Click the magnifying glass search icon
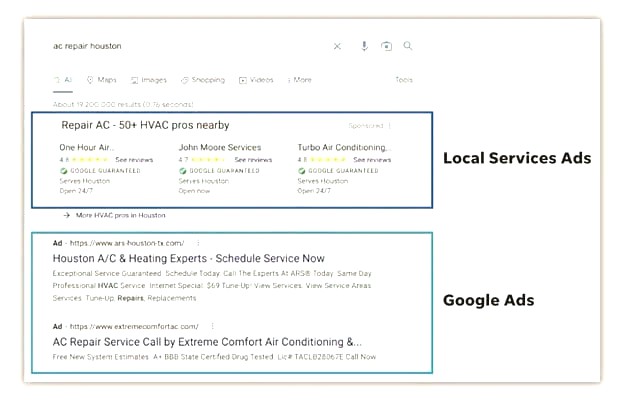 pyautogui.click(x=408, y=46)
